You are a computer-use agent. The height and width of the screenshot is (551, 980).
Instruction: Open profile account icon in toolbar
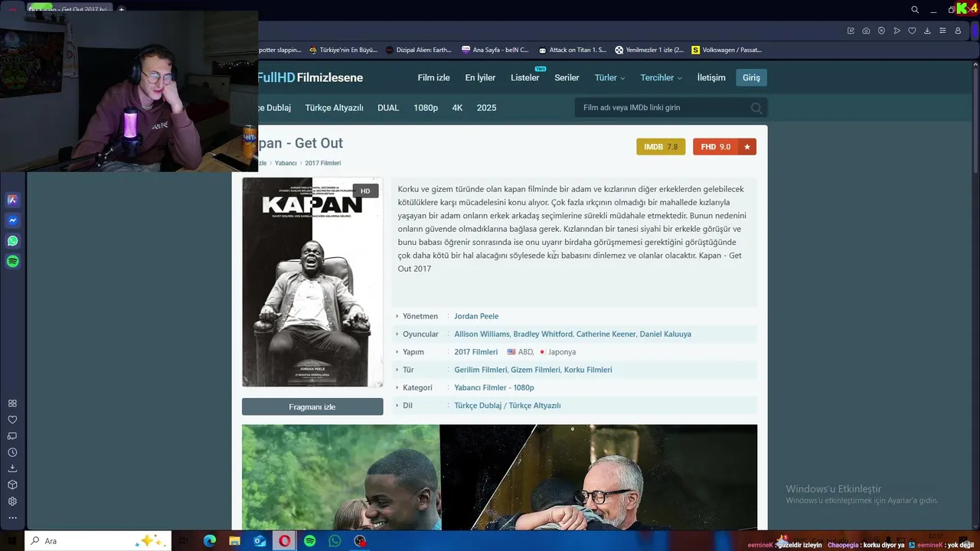958,31
